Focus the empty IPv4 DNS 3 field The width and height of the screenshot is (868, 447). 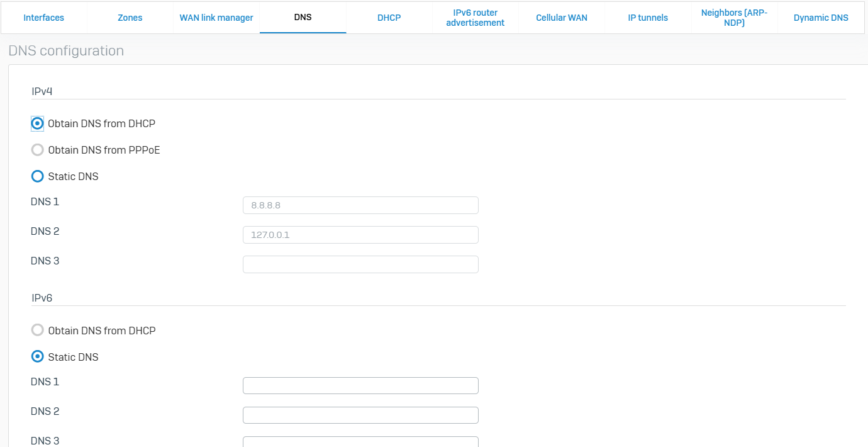click(360, 264)
